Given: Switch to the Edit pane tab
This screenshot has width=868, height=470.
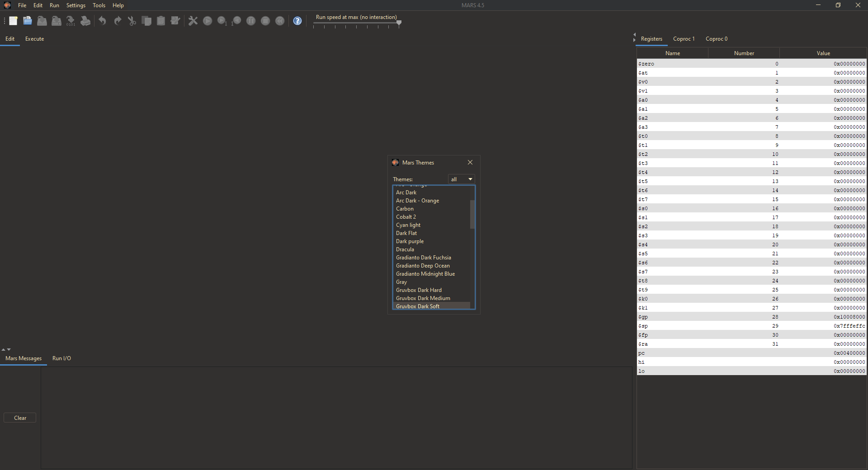Looking at the screenshot, I should tap(10, 39).
